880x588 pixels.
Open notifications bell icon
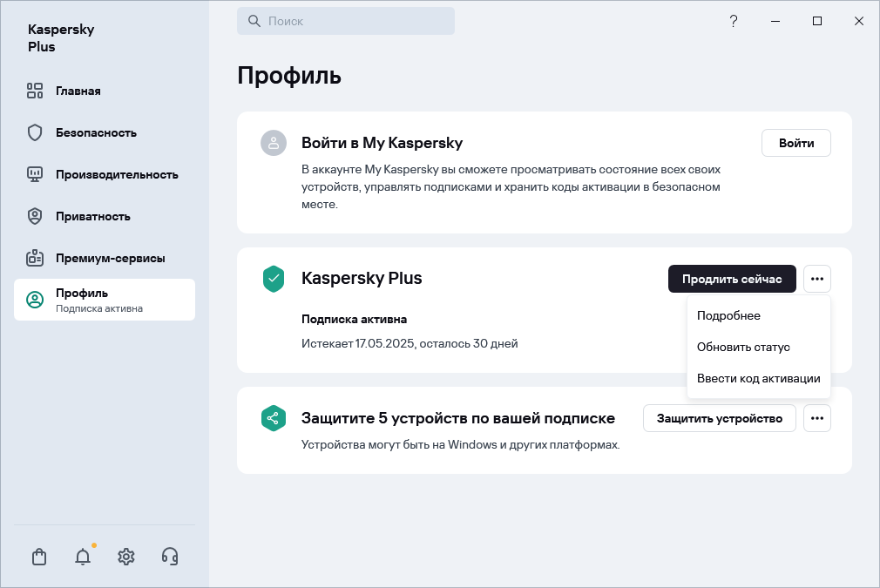click(x=83, y=557)
